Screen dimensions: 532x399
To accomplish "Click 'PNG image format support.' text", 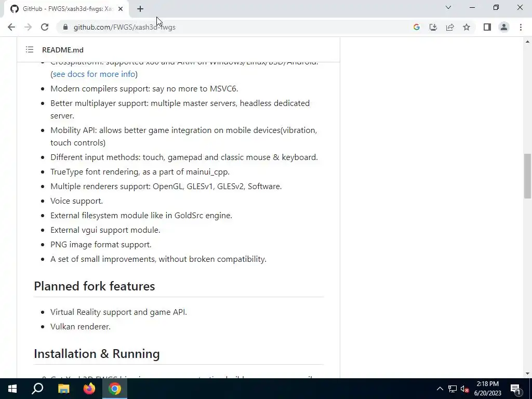I will click(101, 244).
